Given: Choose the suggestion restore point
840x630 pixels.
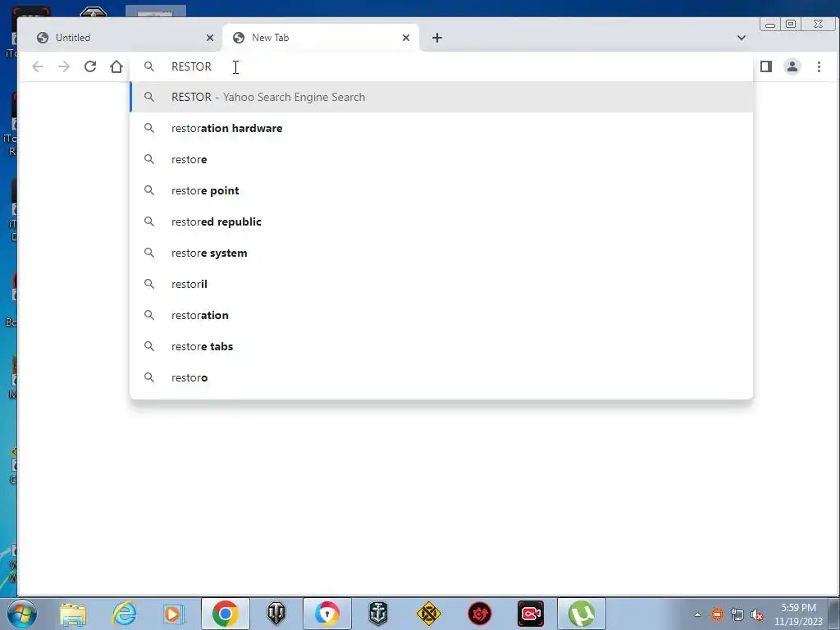Looking at the screenshot, I should (441, 190).
